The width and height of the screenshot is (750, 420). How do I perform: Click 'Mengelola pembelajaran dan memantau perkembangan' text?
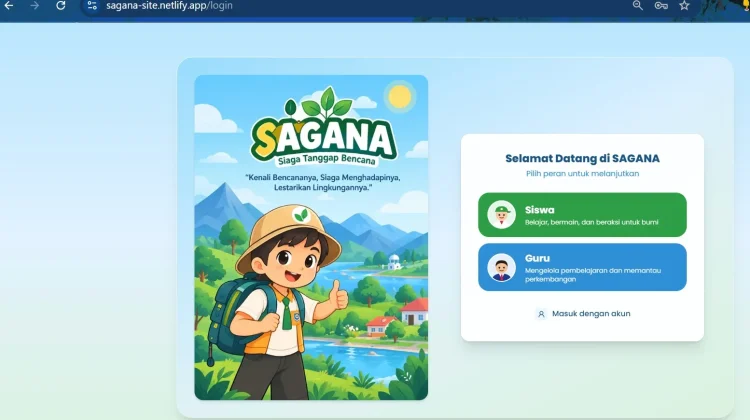[593, 275]
